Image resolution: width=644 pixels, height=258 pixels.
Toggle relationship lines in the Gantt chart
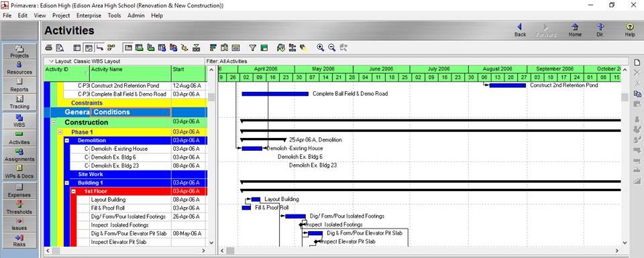pos(99,48)
